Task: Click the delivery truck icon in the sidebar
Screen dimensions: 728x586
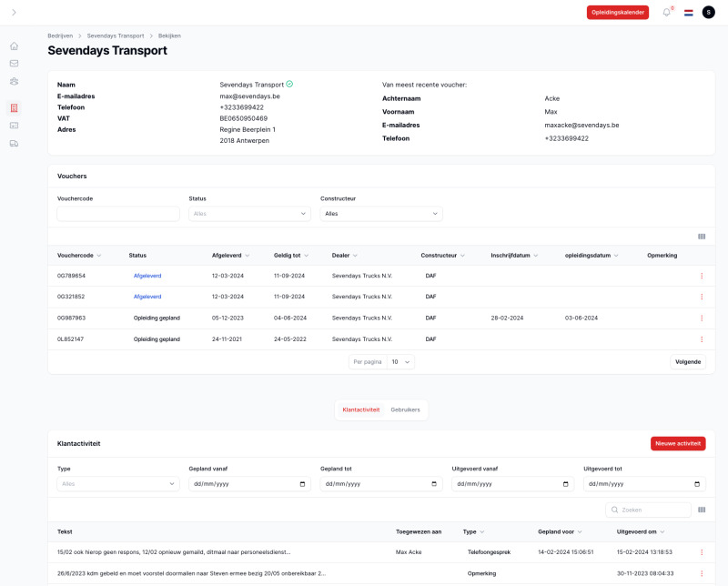Action: [x=14, y=143]
